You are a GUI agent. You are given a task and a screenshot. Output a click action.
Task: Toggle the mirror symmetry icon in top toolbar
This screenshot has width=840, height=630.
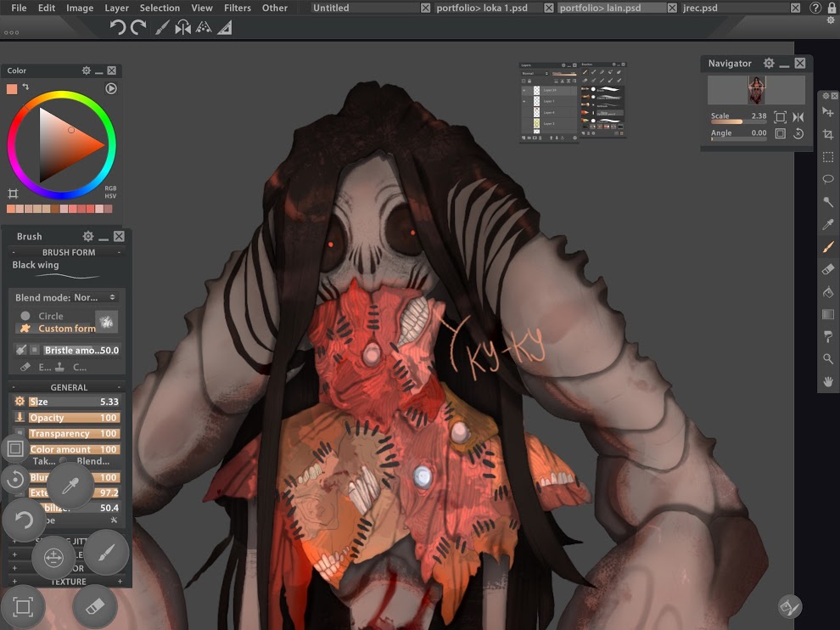(182, 27)
